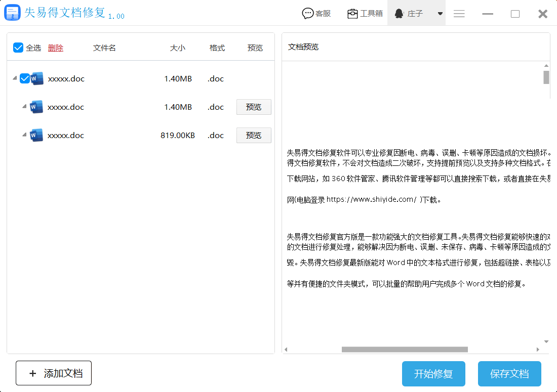This screenshot has height=392, width=557.
Task: Click the .doc format of 819.00KB row
Action: [216, 135]
